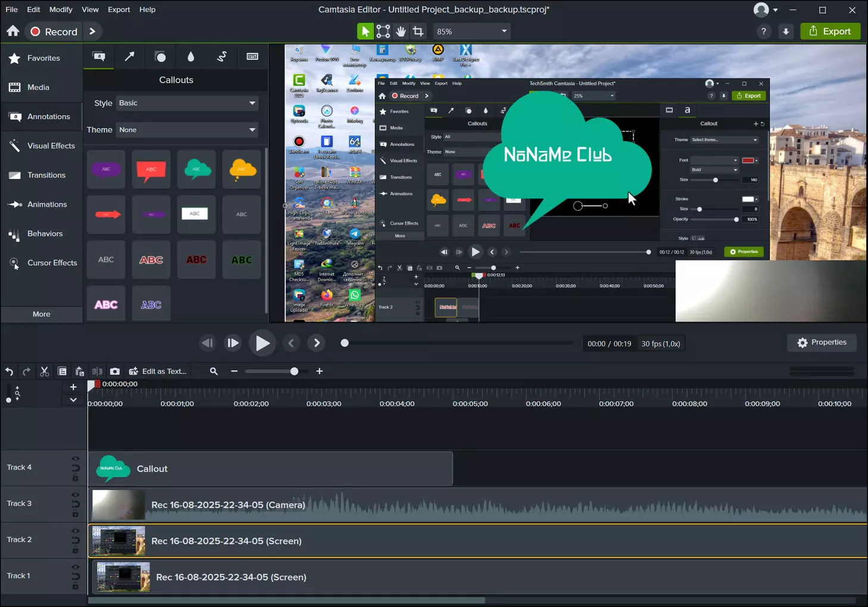Switch to the Media tab

pyautogui.click(x=42, y=87)
